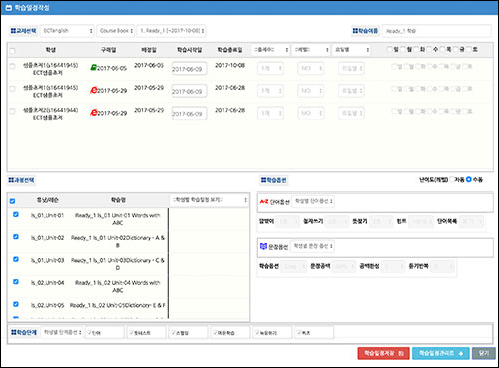Click the end date 2017-10-08
Image resolution: width=499 pixels, height=368 pixels.
pos(230,65)
